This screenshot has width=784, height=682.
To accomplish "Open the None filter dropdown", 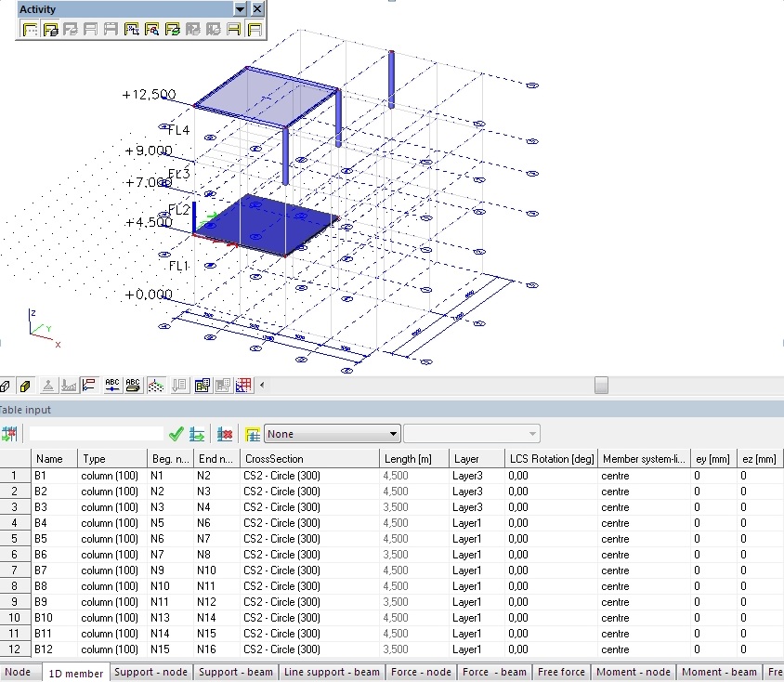I will click(x=333, y=434).
